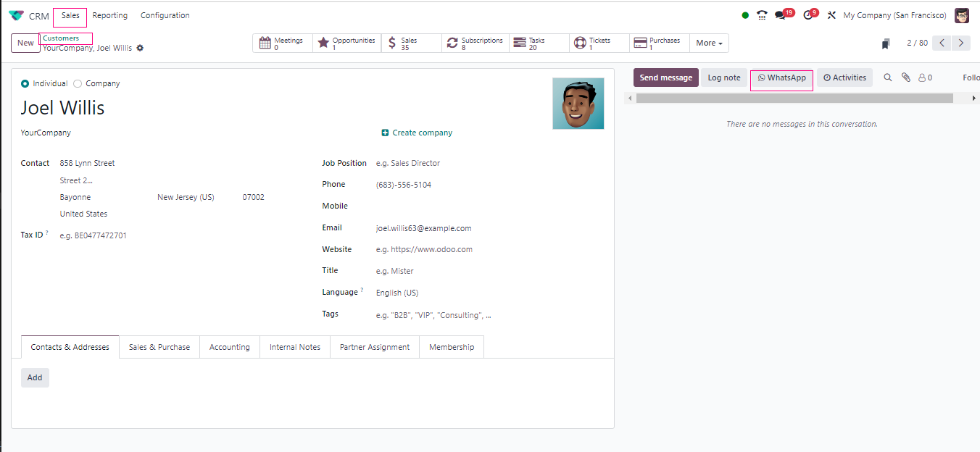
Task: Switch to the Sales & Purchase tab
Action: (159, 347)
